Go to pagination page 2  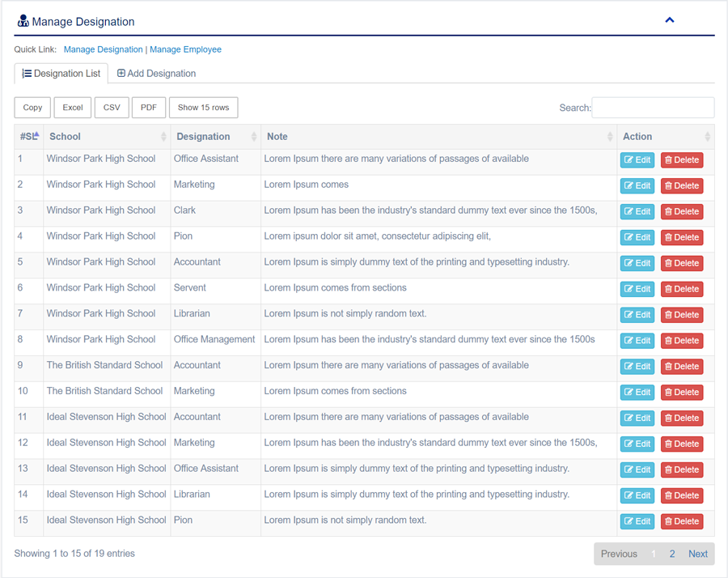[x=672, y=554]
